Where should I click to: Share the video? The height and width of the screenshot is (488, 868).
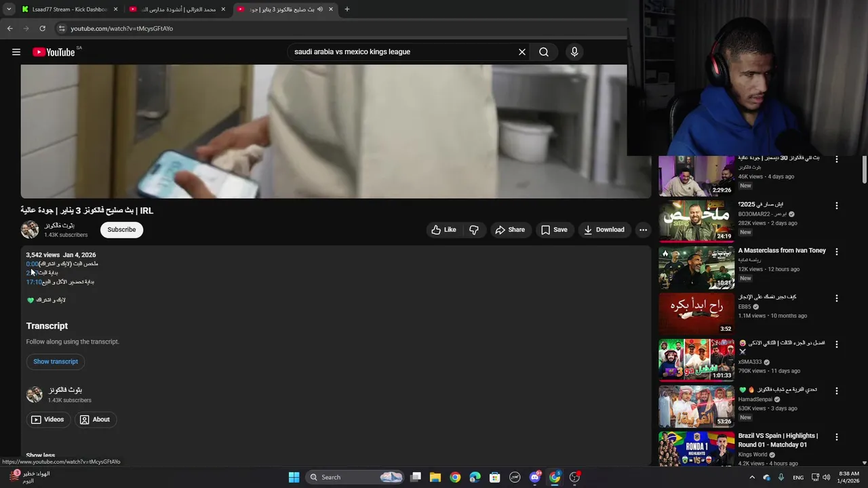point(510,230)
